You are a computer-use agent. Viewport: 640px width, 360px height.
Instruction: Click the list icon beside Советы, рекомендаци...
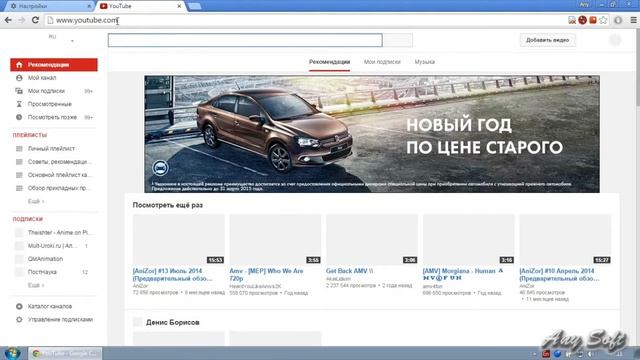coord(19,162)
